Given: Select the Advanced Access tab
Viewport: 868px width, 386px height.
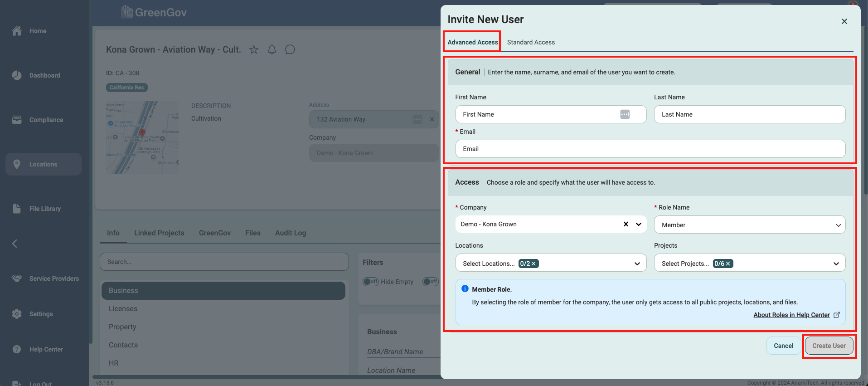Looking at the screenshot, I should 472,42.
